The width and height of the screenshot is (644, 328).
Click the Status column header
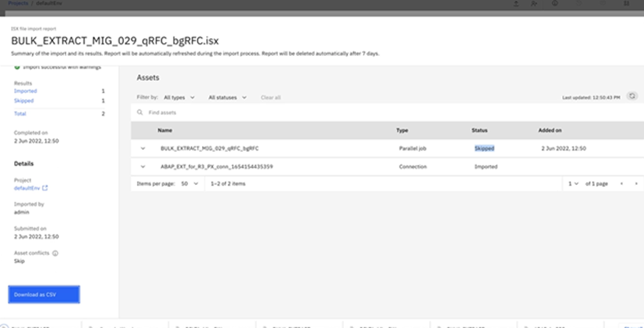tap(479, 130)
